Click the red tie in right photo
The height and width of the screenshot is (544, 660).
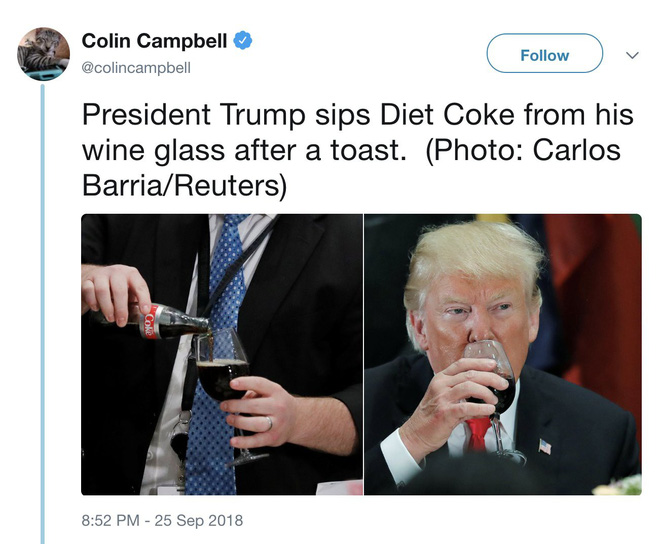478,435
